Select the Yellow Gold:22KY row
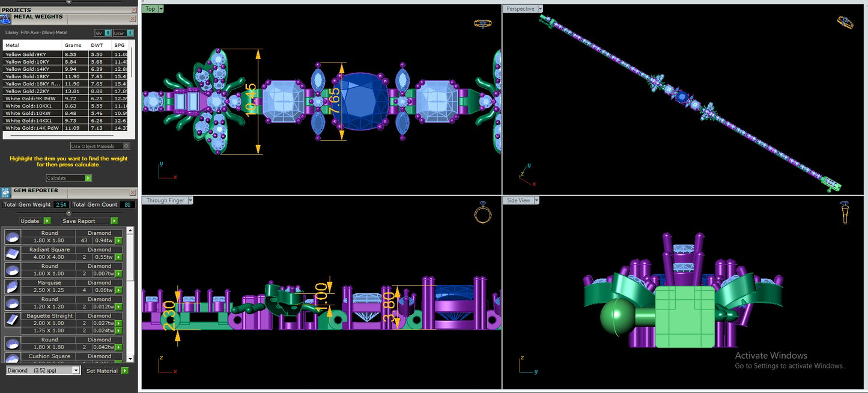The image size is (868, 393). pos(65,91)
